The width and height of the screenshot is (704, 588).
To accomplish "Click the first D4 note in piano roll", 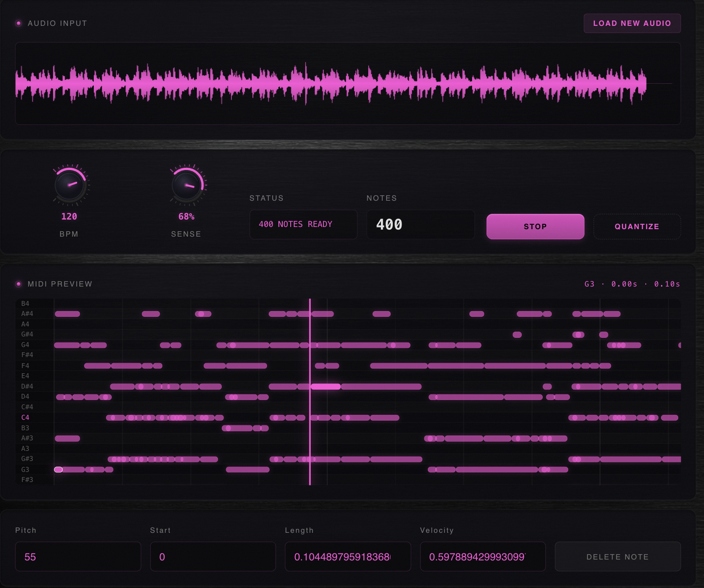I will pos(60,397).
